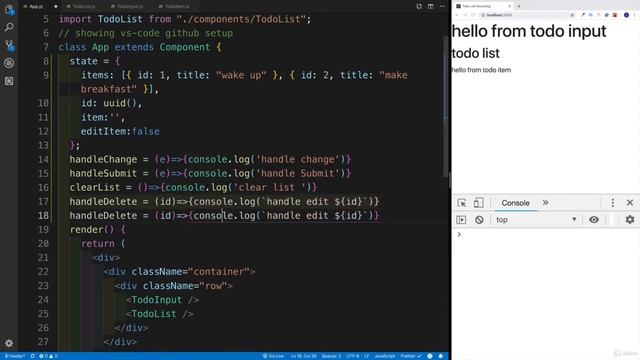Switch to the TodoItem.js editor tab

(177, 7)
